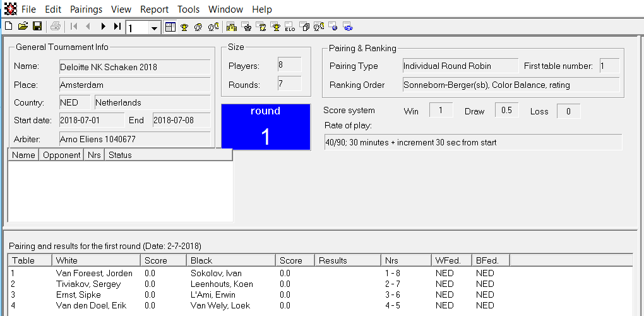Image resolution: width=644 pixels, height=316 pixels.
Task: Click the New file toolbar icon
Action: [x=8, y=27]
